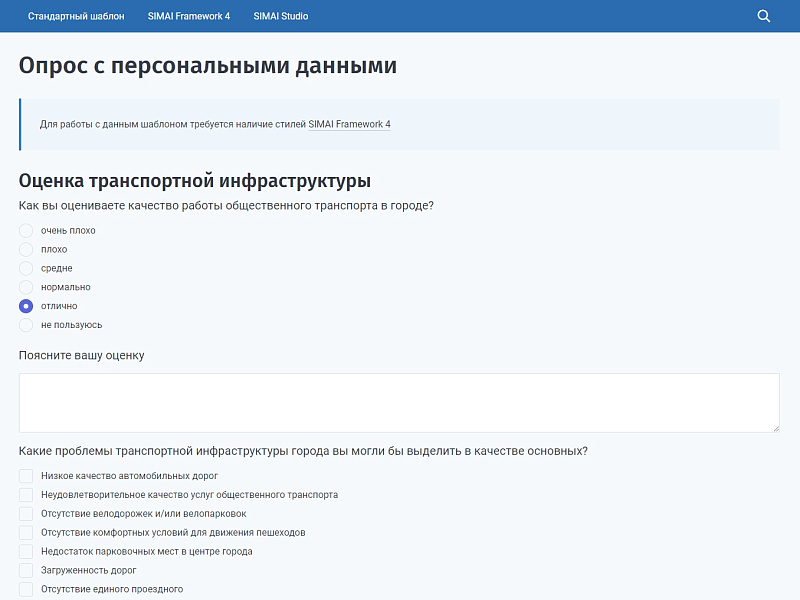Screen dimensions: 800x600
Task: Check Низкое качество автомобильных дорог
Action: click(25, 476)
